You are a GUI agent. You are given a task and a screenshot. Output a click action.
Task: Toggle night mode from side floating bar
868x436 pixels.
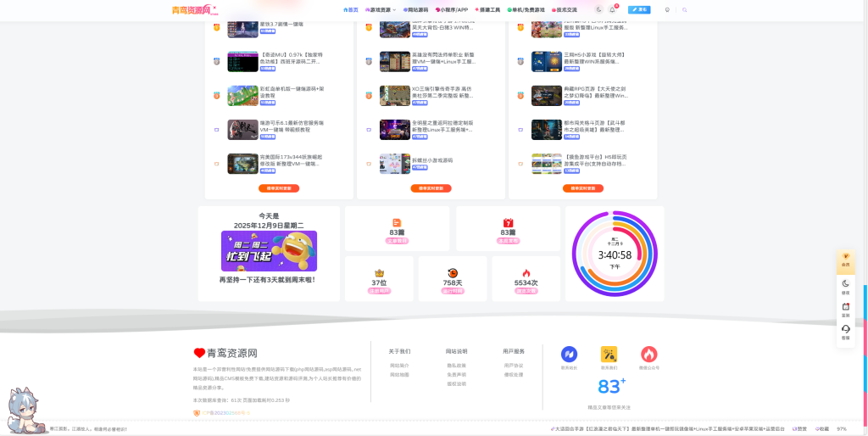point(845,286)
